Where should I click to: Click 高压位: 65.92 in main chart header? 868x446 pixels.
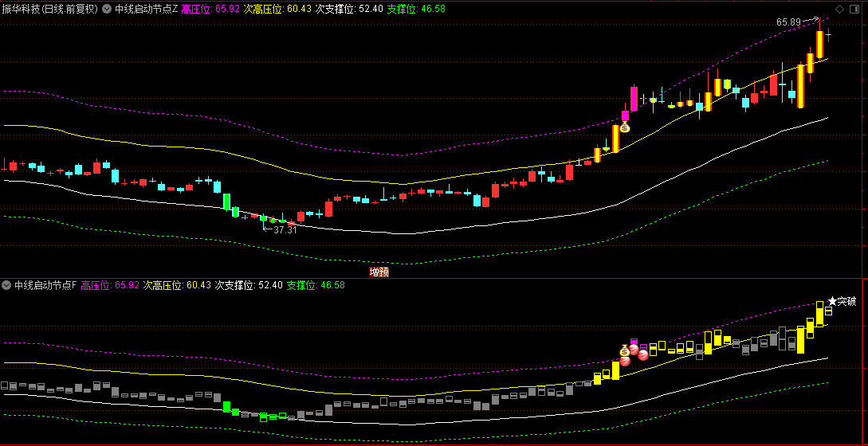211,9
